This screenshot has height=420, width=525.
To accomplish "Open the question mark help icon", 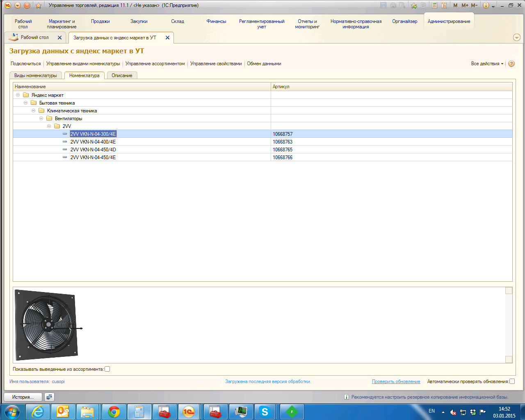I will (x=511, y=64).
